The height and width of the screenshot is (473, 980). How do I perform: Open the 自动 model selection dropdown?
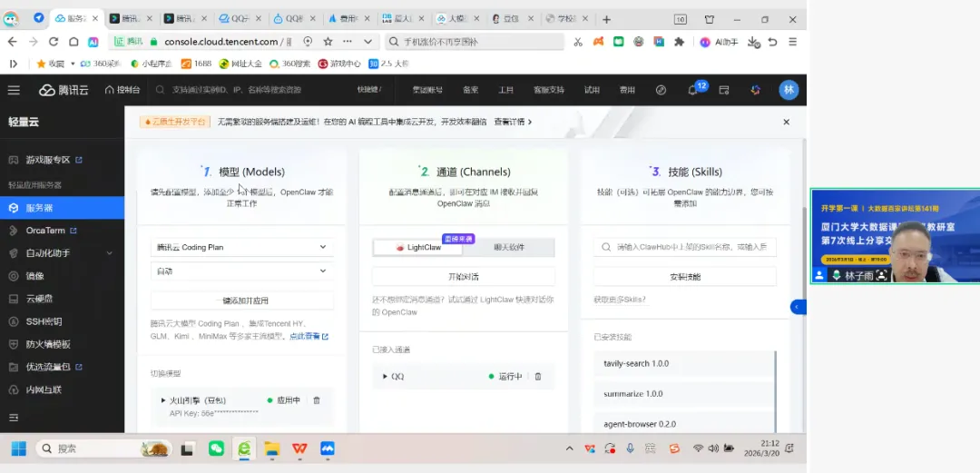[242, 271]
